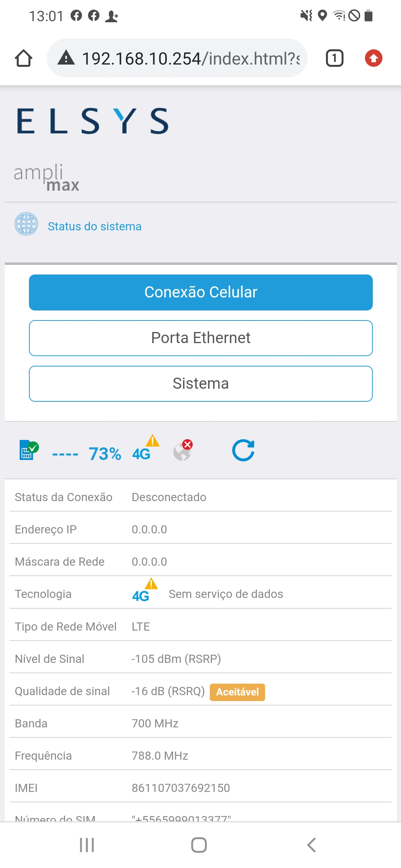Screen dimensions: 401x868
Task: Tap the internet disconnected globe icon
Action: tap(183, 450)
